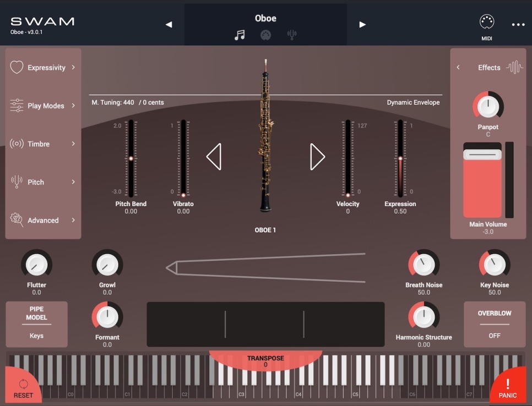Select the music notes page icon
Screen dimensions: 532x406
pyautogui.click(x=240, y=35)
